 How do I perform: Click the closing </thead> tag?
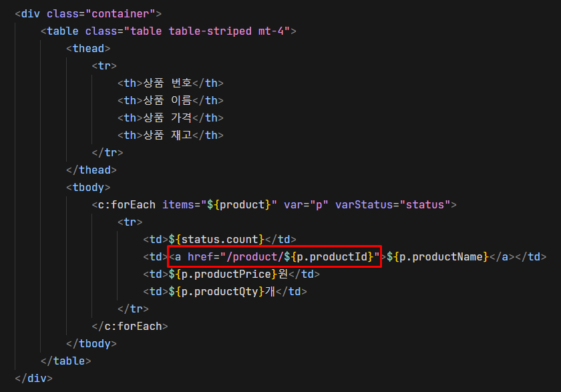pyautogui.click(x=91, y=170)
